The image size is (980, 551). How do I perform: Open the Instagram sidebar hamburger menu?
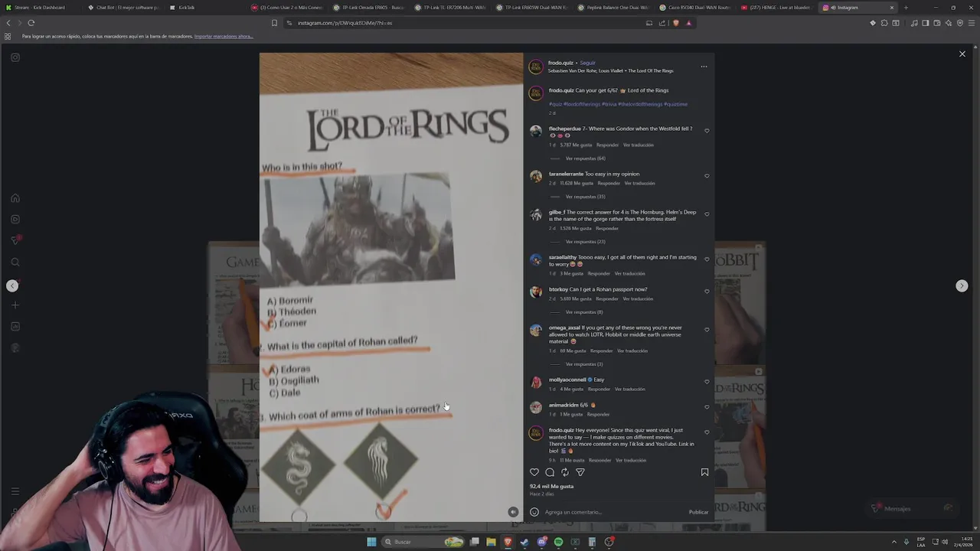pos(15,491)
